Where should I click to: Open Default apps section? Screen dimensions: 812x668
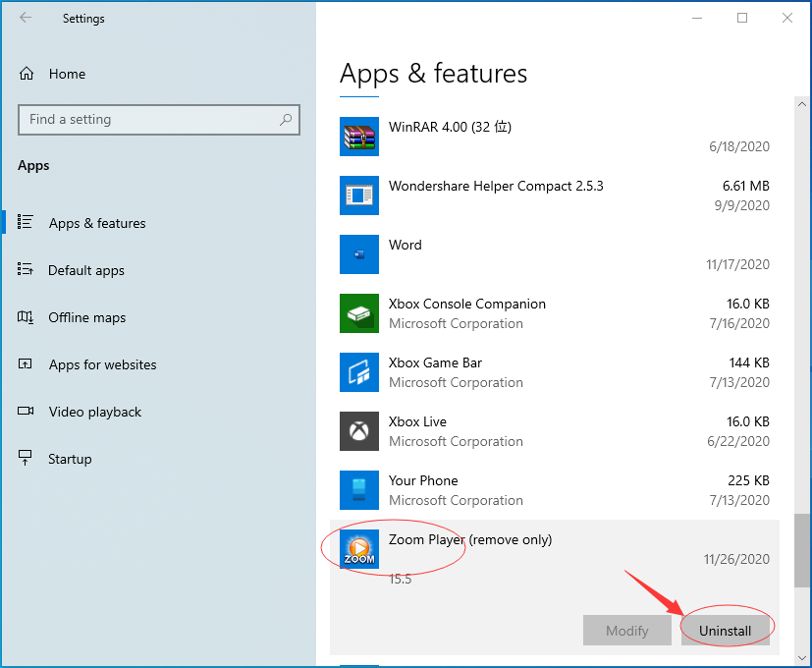[86, 270]
